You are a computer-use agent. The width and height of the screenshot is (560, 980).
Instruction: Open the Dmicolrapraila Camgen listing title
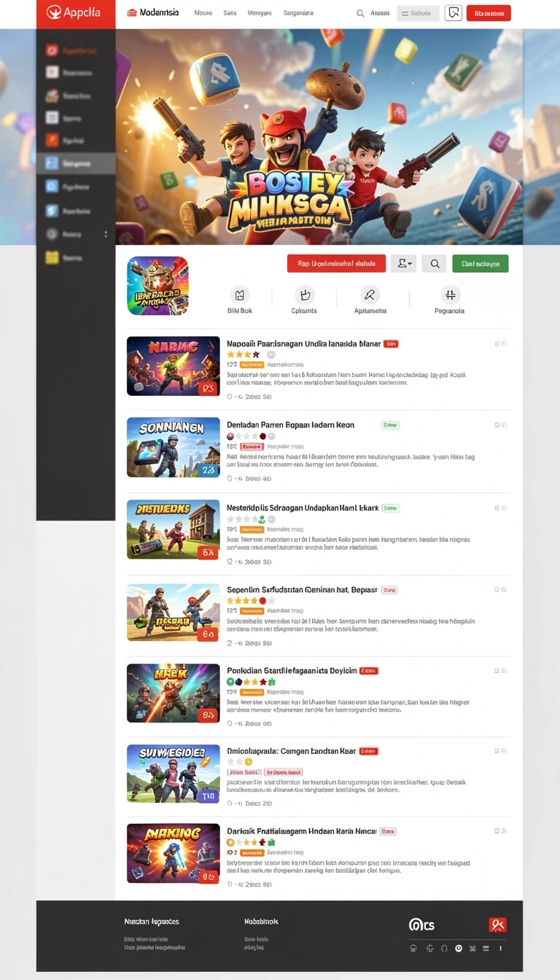click(292, 750)
